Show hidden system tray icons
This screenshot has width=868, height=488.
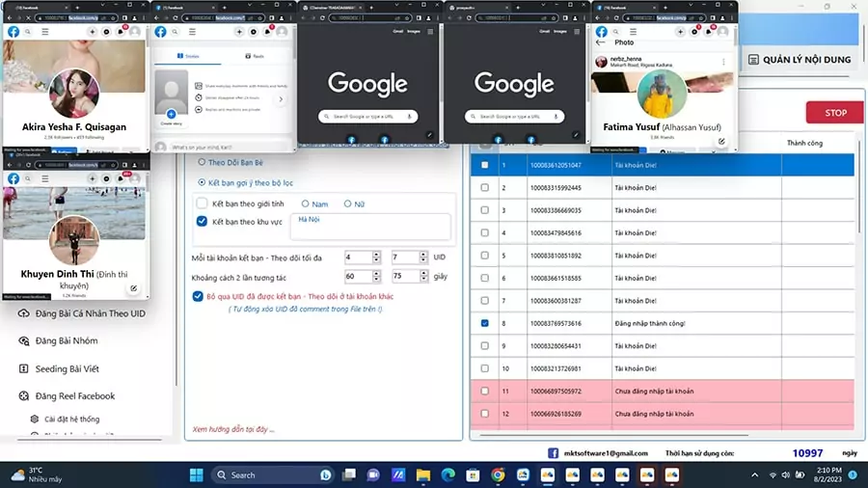pos(754,474)
